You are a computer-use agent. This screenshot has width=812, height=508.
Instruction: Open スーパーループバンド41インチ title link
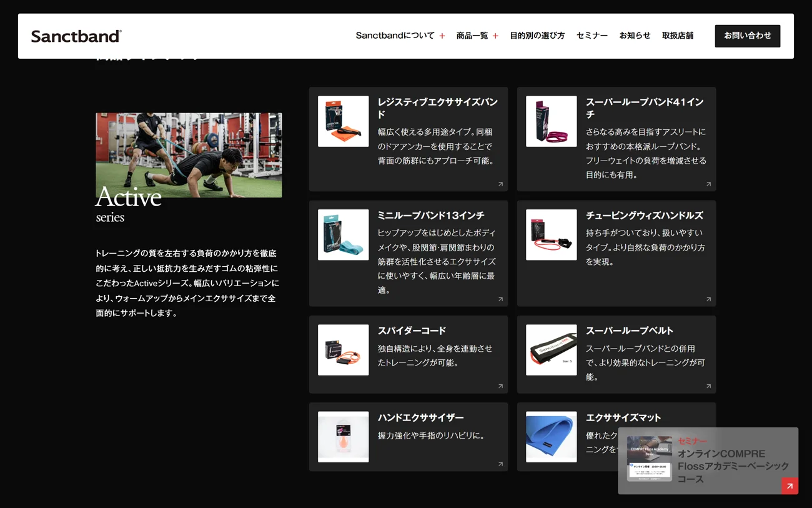(x=645, y=108)
